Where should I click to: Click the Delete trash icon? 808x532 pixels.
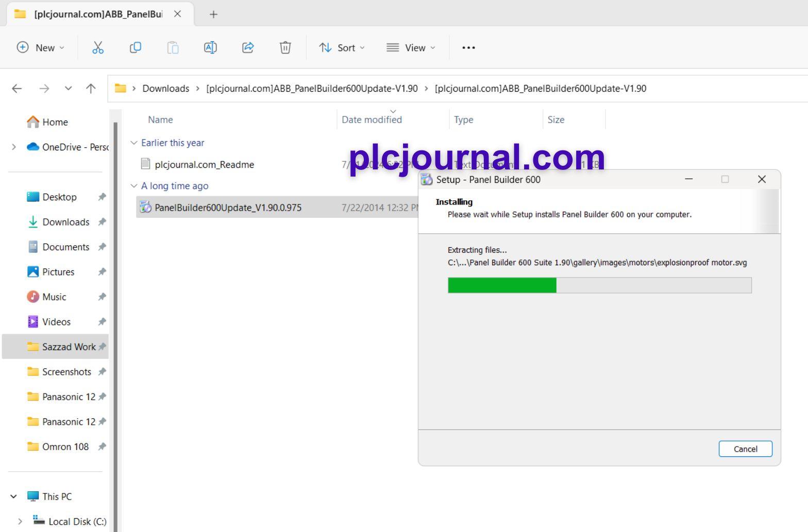285,47
